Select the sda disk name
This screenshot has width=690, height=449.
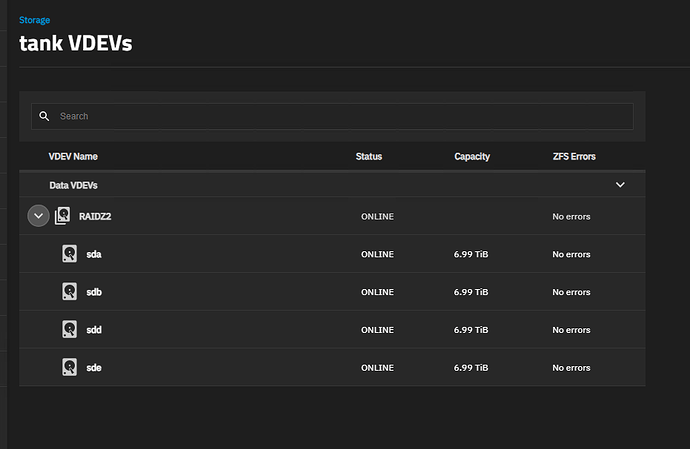click(x=94, y=254)
